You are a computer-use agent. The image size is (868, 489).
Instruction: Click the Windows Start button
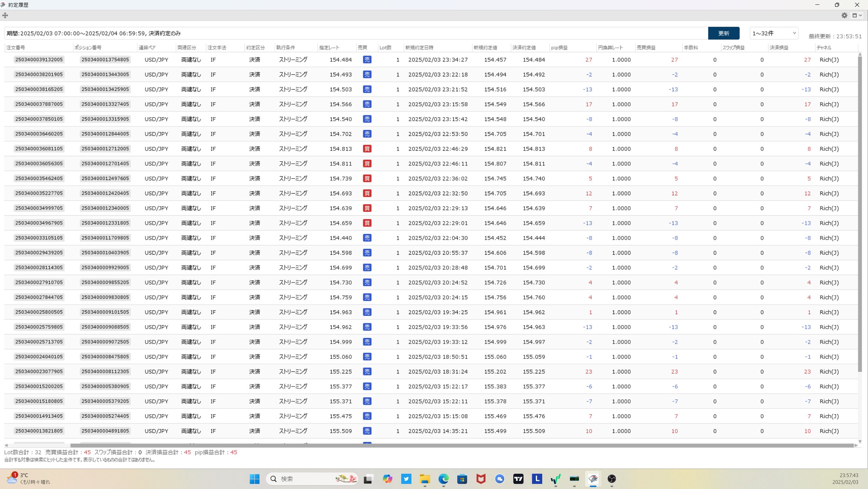(x=254, y=479)
